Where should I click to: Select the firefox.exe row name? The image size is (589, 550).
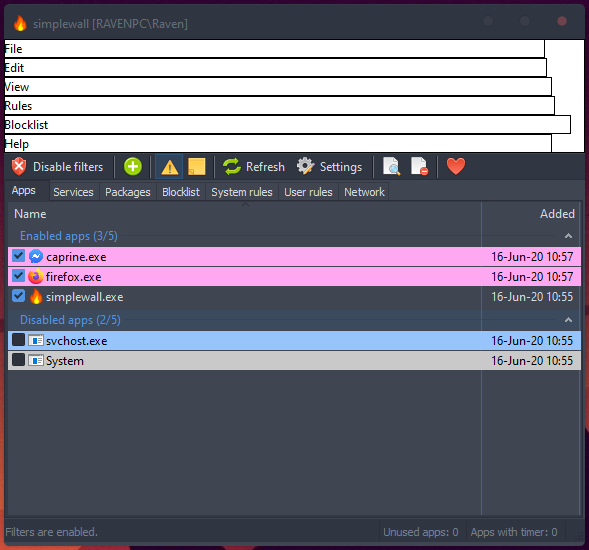74,277
